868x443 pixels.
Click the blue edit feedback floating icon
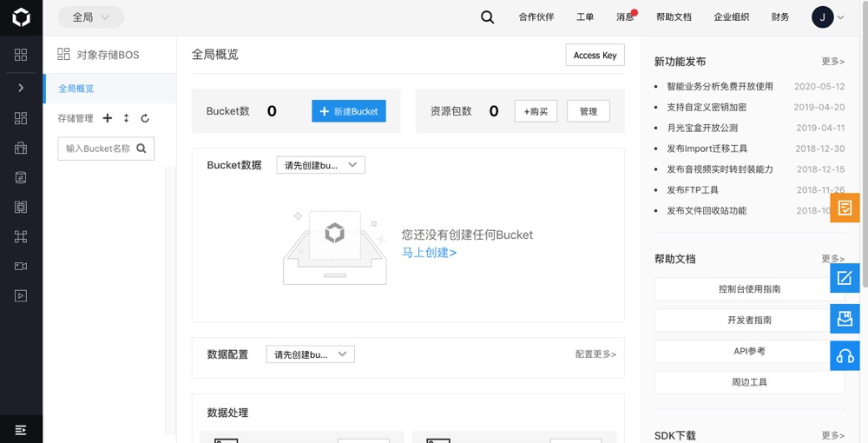click(845, 277)
